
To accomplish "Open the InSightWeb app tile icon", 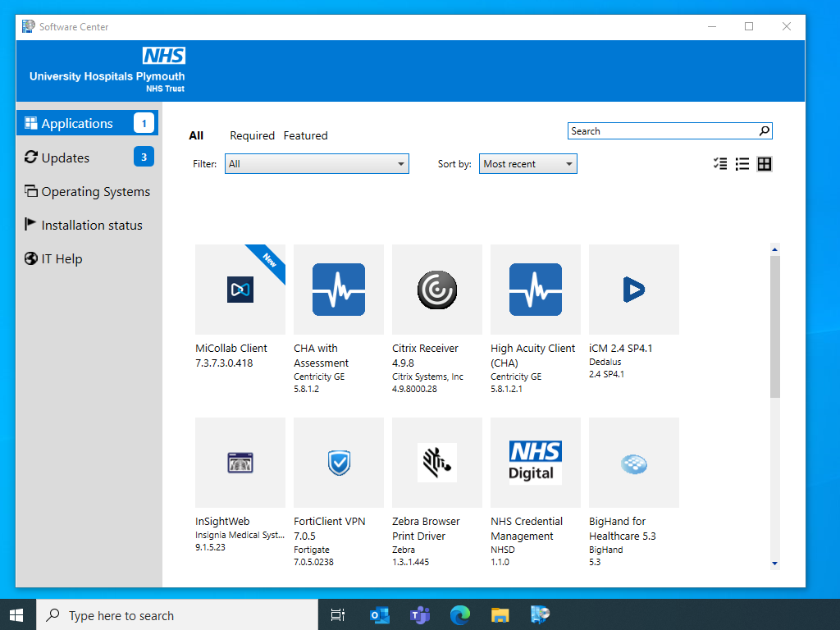I will point(240,463).
